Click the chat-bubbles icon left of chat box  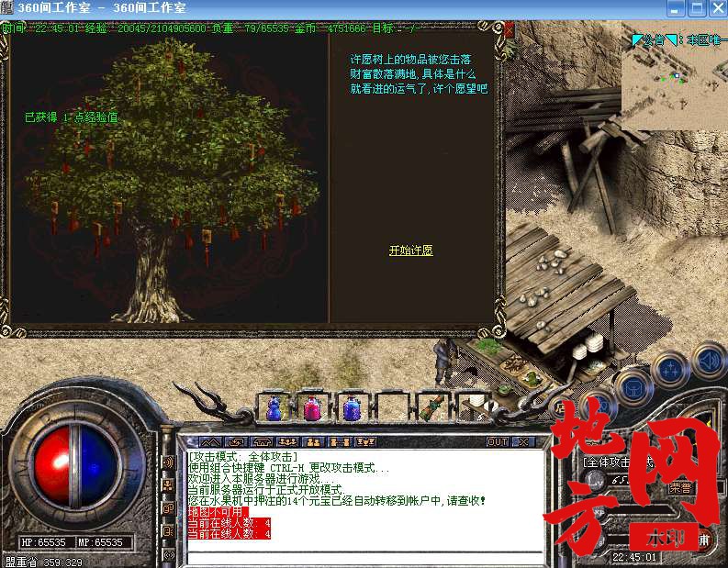168,508
